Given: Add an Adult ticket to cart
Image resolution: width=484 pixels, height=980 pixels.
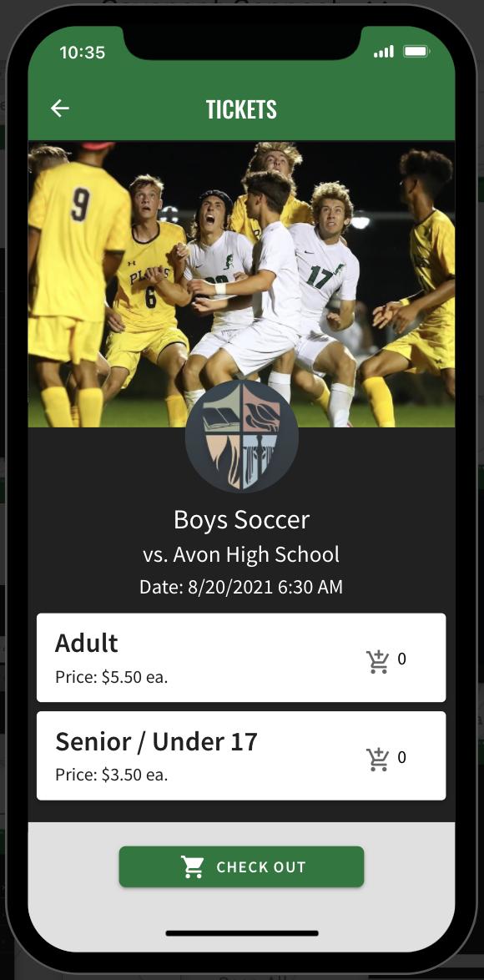Looking at the screenshot, I should [x=377, y=660].
